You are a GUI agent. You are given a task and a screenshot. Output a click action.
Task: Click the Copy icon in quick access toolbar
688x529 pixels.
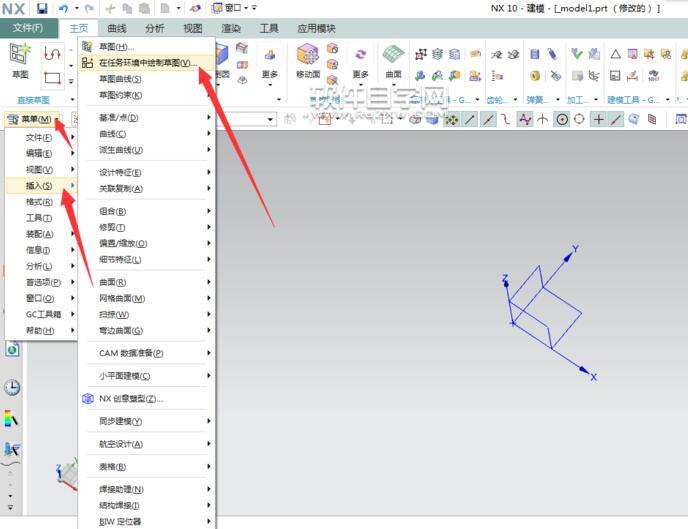coord(127,8)
